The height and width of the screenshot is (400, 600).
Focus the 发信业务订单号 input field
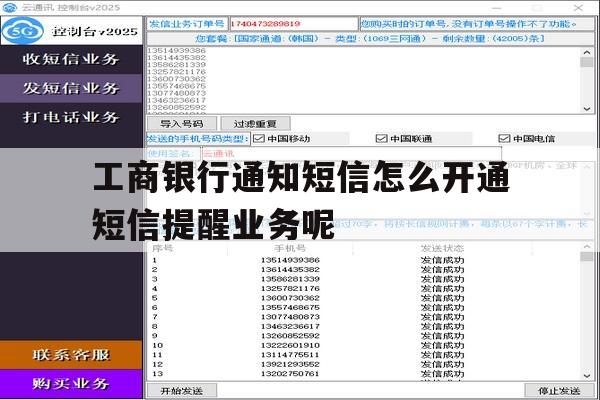point(293,24)
